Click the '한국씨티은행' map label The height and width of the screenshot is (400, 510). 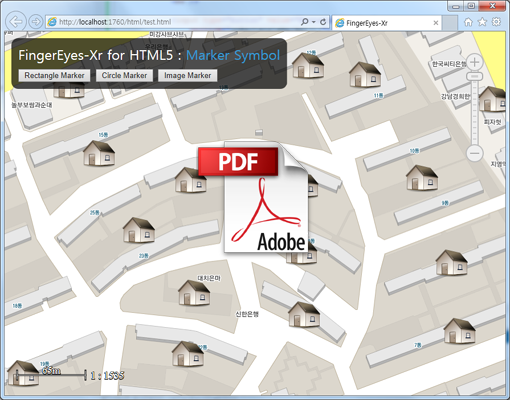coord(449,64)
